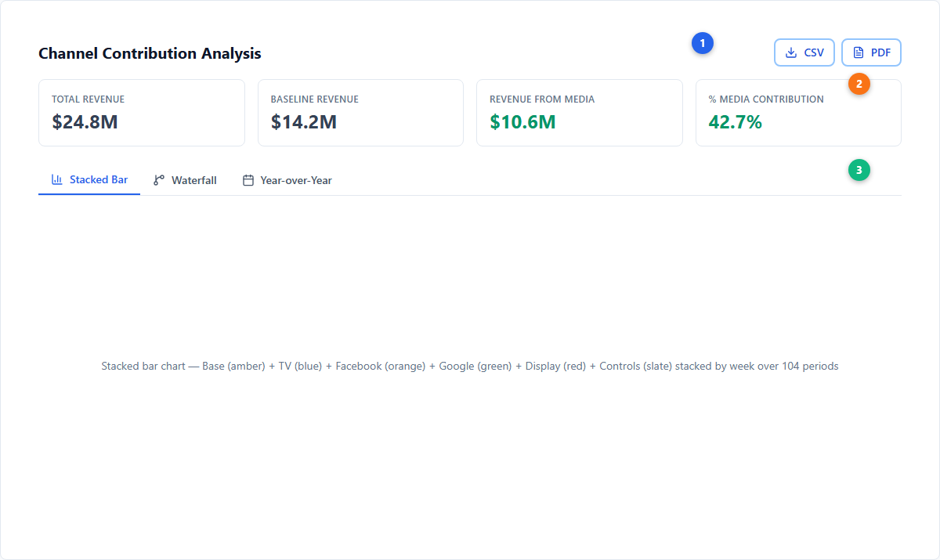The width and height of the screenshot is (940, 560).
Task: Select the Year-over-Year tab
Action: (x=287, y=180)
